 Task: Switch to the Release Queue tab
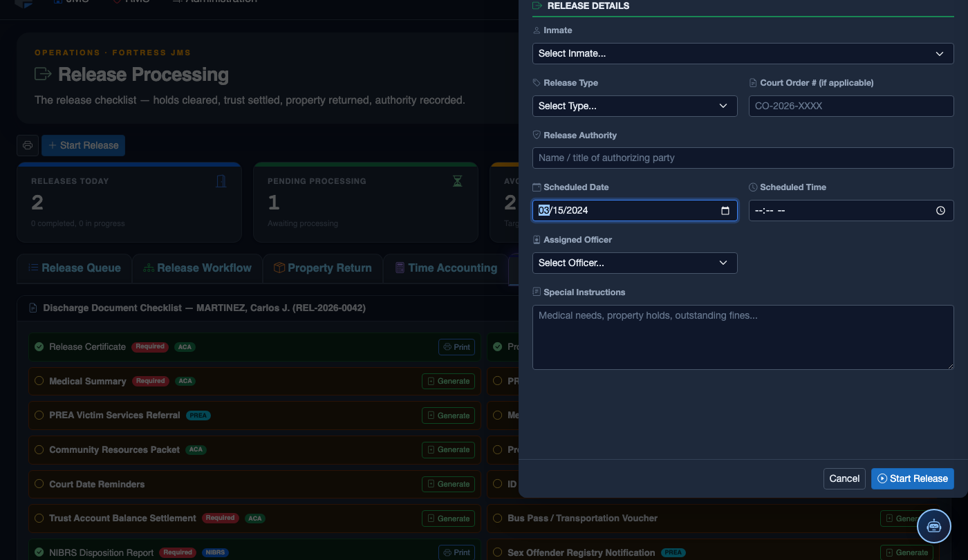click(x=74, y=268)
